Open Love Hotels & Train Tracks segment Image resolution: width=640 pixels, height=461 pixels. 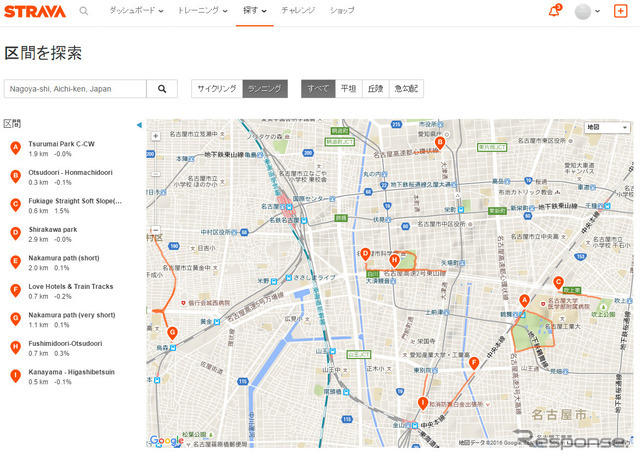71,287
